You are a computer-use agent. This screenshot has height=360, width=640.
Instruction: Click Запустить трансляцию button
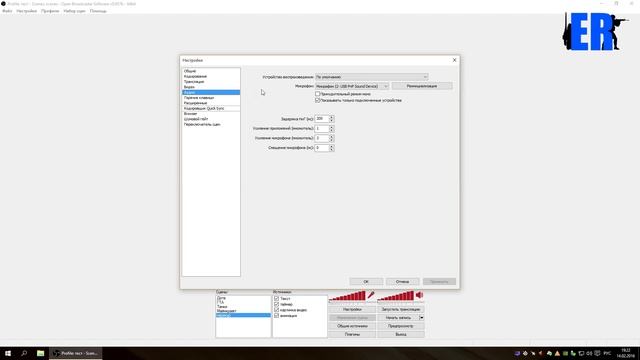point(401,309)
